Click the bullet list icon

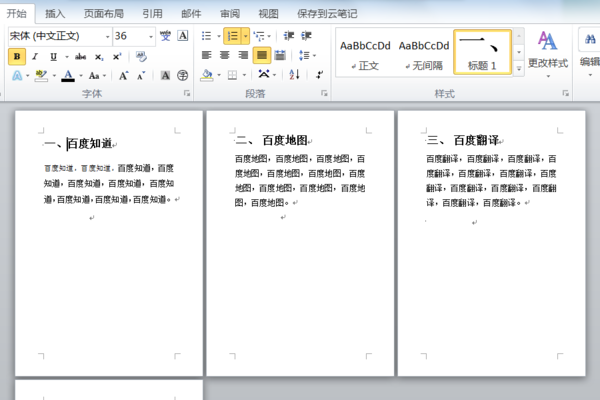[x=206, y=36]
